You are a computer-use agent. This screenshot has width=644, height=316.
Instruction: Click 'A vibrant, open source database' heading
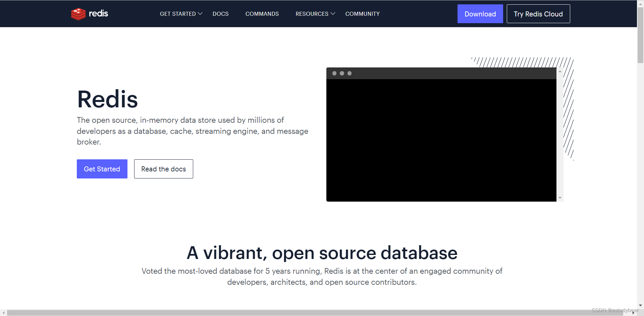point(322,253)
